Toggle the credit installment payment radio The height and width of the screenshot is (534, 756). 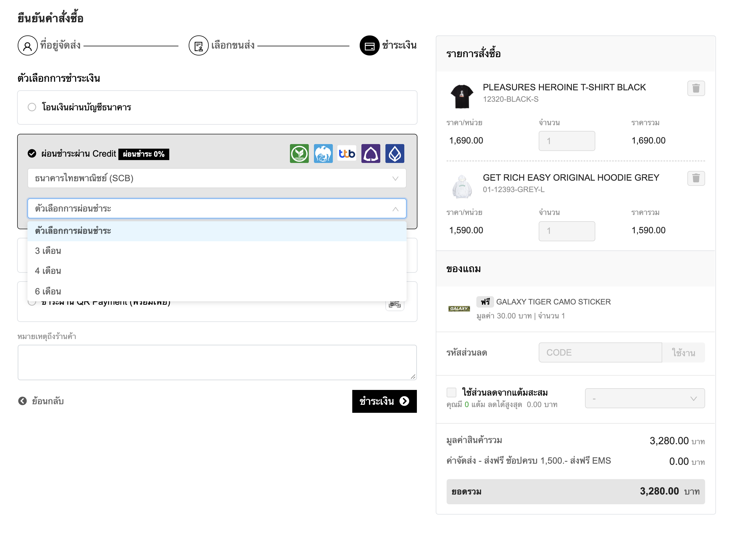coord(32,154)
